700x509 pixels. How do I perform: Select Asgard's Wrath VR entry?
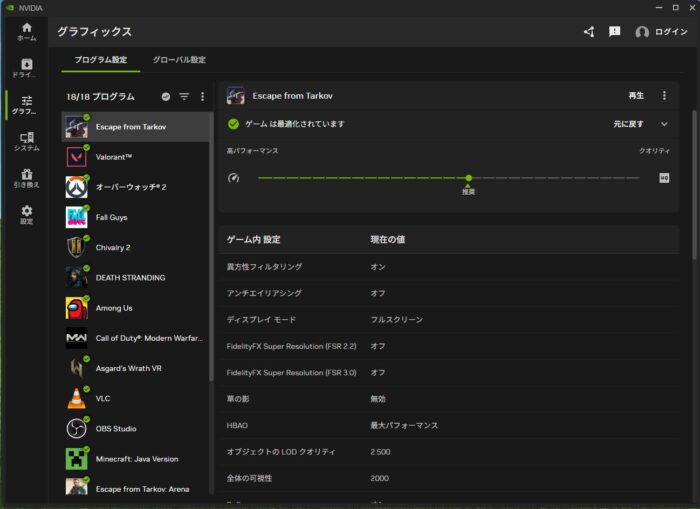135,368
